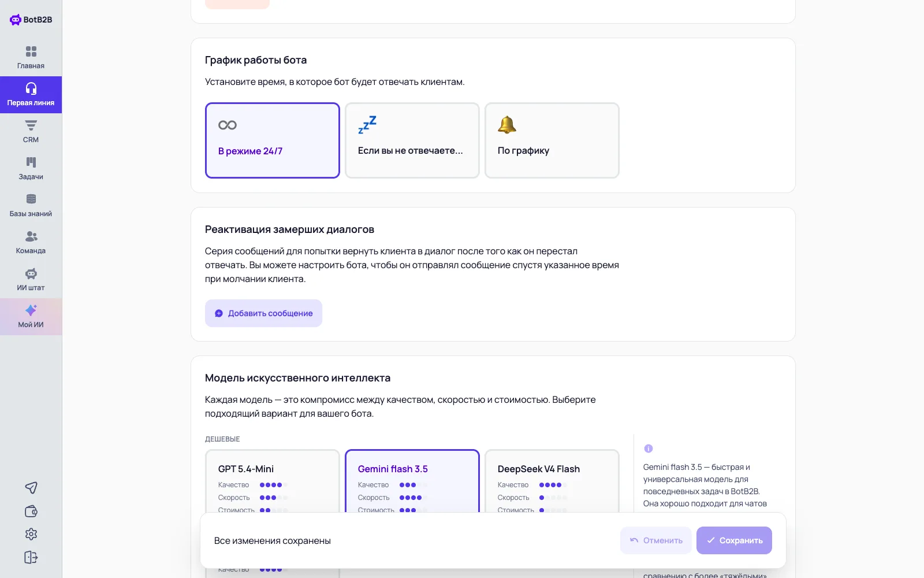Open the settings gear icon
The image size is (924, 578).
(31, 534)
